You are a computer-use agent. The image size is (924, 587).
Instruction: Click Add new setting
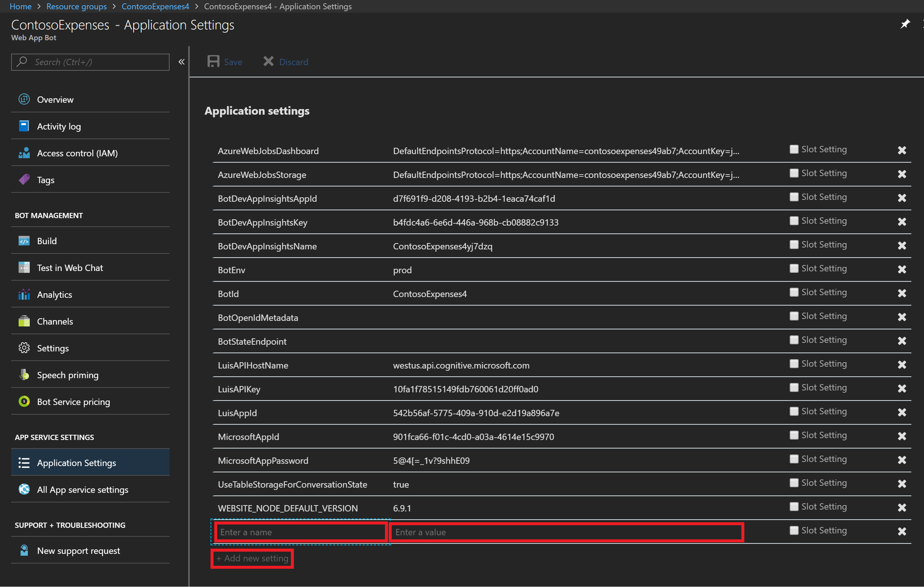point(252,558)
